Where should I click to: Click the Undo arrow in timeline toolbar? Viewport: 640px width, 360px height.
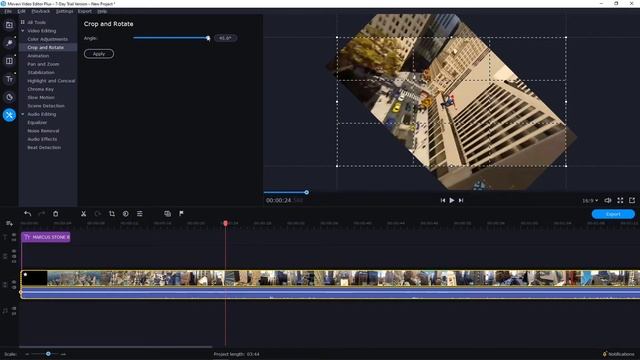tap(27, 213)
